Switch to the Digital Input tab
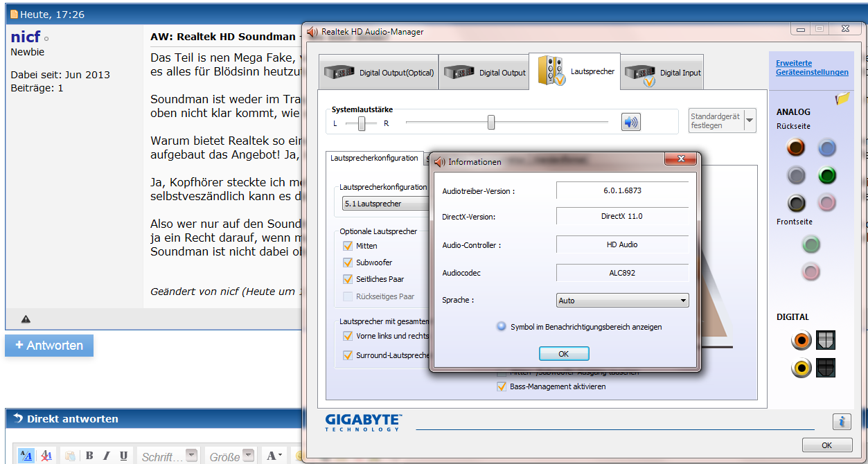Screen dimensions: 868x464 (662, 72)
